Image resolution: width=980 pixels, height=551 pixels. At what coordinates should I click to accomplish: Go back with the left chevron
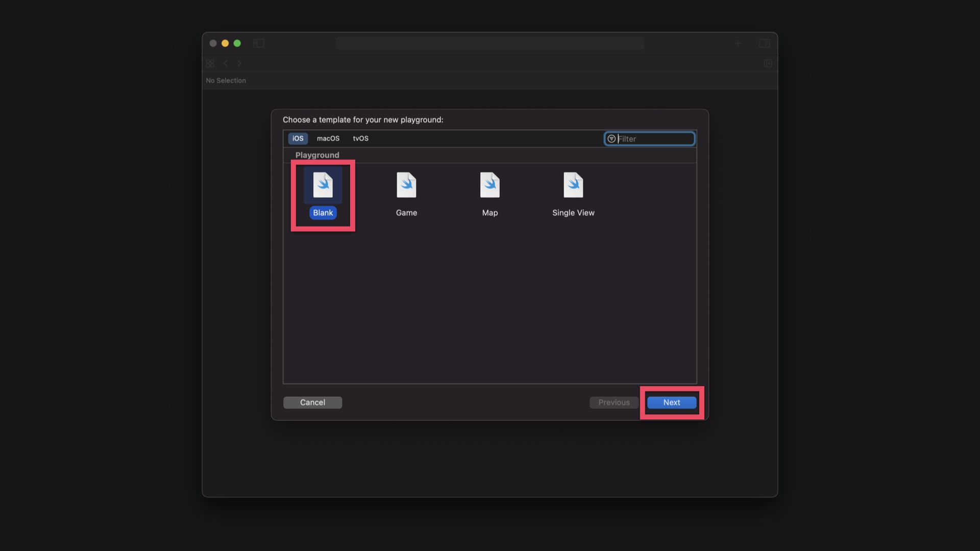click(x=226, y=63)
